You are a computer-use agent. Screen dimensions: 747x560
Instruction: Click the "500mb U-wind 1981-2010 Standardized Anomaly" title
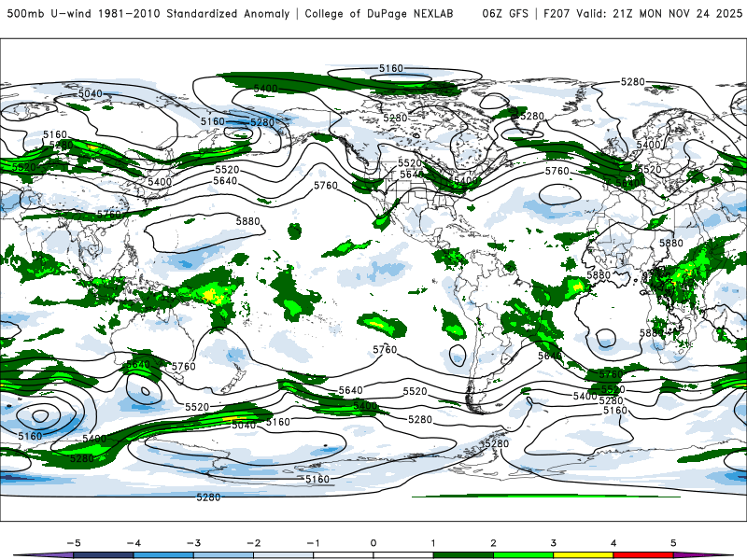[x=148, y=13]
